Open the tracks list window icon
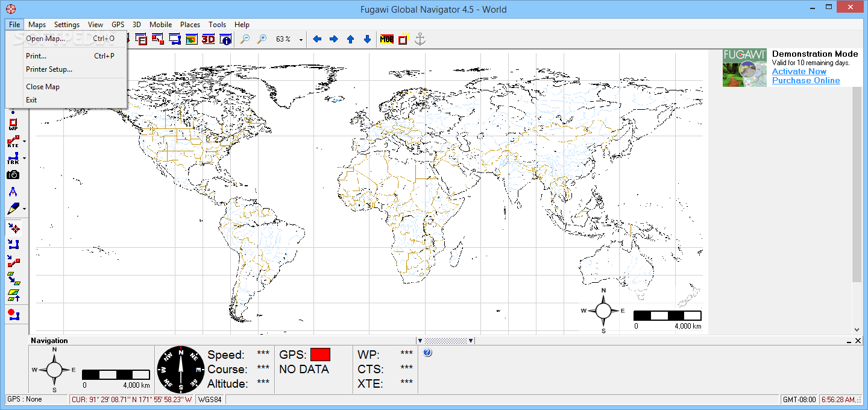Image resolution: width=868 pixels, height=410 pixels. tap(175, 39)
